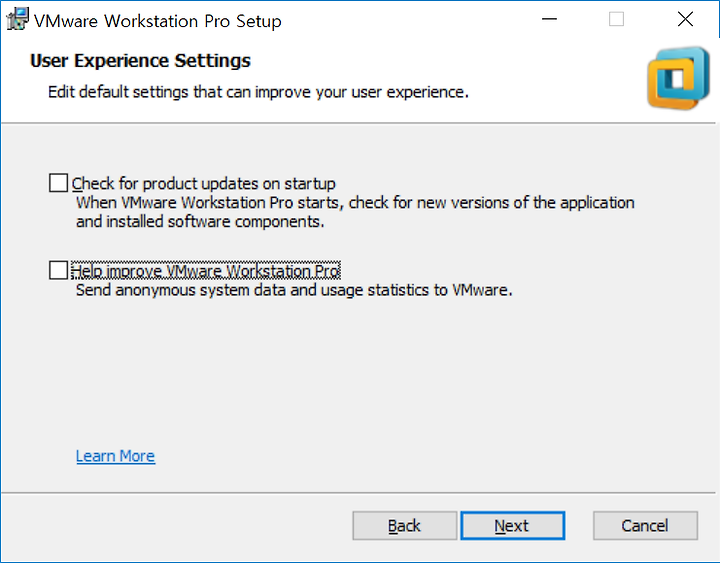Click the 'Edit default settings' subtitle text
The width and height of the screenshot is (720, 563).
click(259, 92)
